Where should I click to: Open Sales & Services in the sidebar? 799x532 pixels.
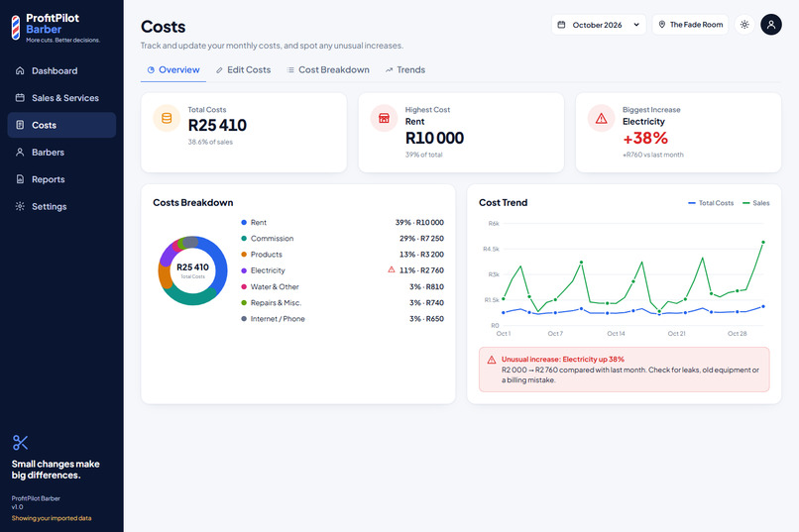tap(61, 98)
